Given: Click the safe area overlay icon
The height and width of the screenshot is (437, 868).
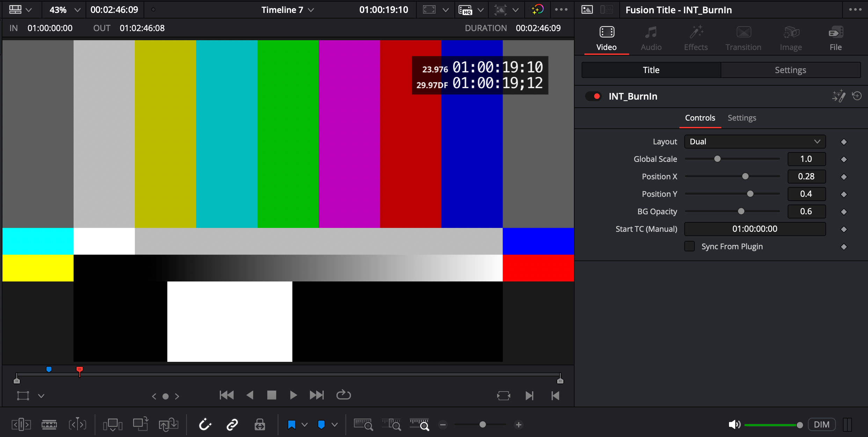Looking at the screenshot, I should (x=429, y=9).
